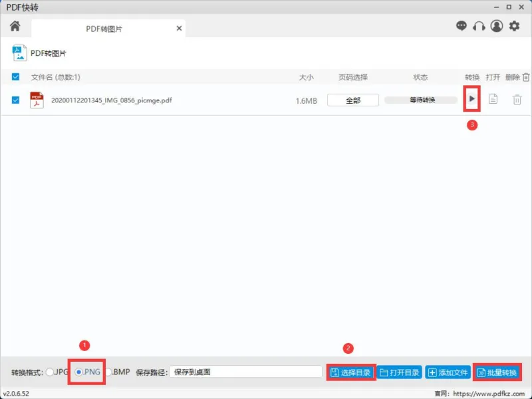Click the red PDF file icon

37,100
